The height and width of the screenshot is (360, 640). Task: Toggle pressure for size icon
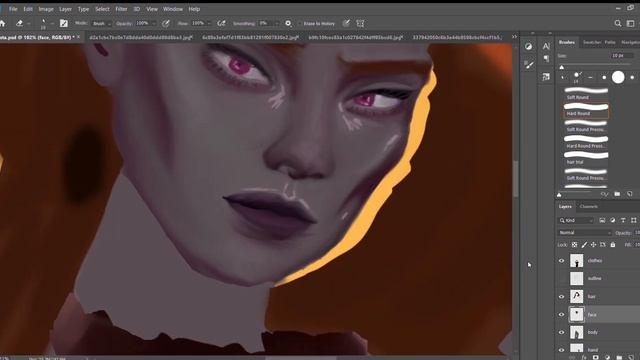[x=346, y=24]
